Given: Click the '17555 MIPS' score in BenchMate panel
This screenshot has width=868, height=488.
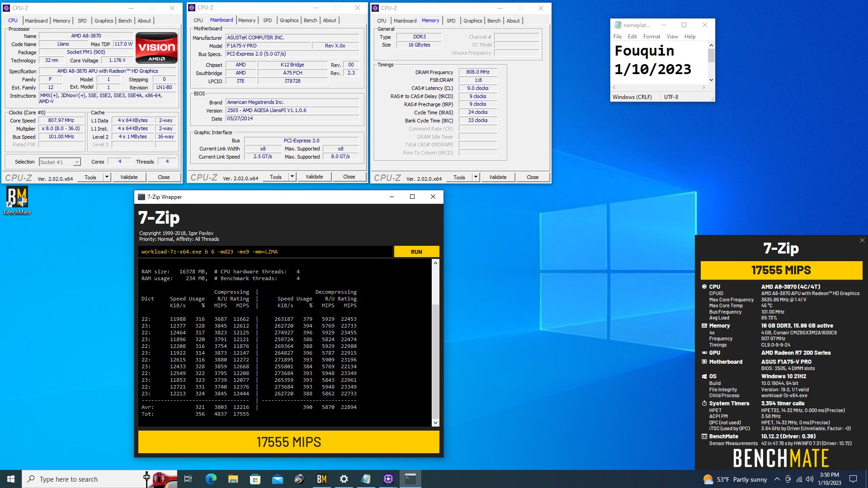Looking at the screenshot, I should coord(781,270).
